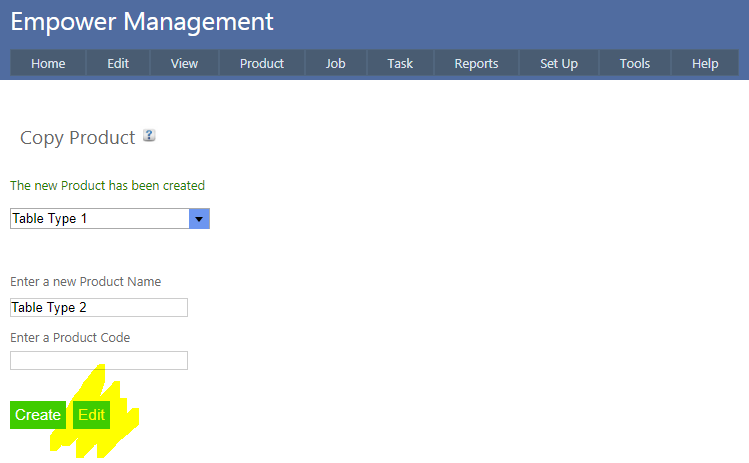Screen dimensions: 749x463
Task: Click the 'new Product has been created' message
Action: pos(107,186)
